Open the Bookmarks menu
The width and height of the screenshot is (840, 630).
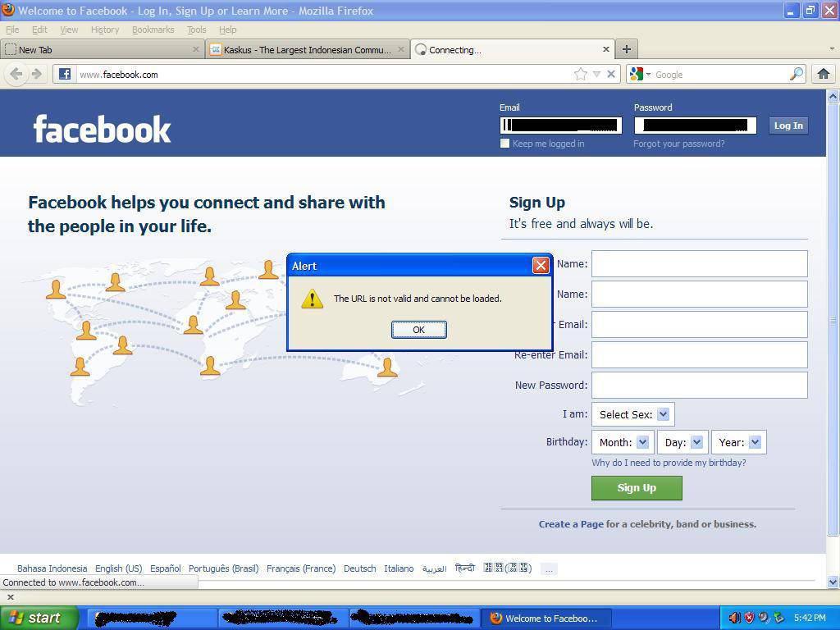click(x=153, y=30)
